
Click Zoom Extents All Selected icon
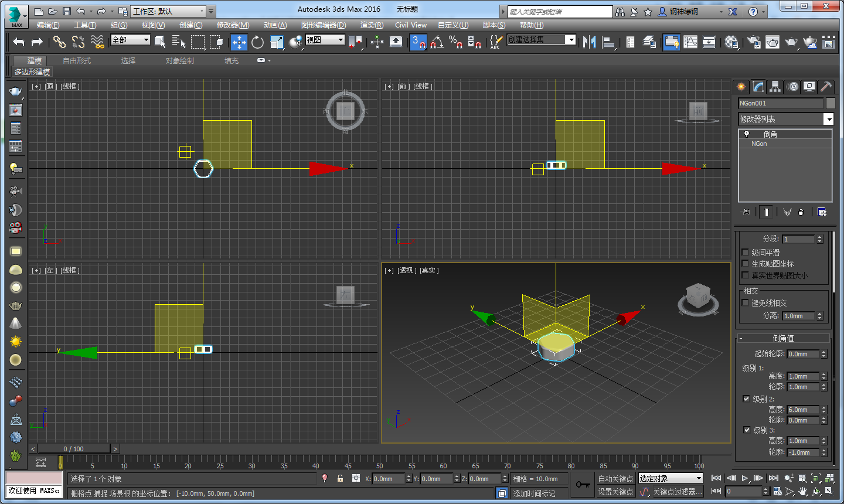[x=829, y=478]
